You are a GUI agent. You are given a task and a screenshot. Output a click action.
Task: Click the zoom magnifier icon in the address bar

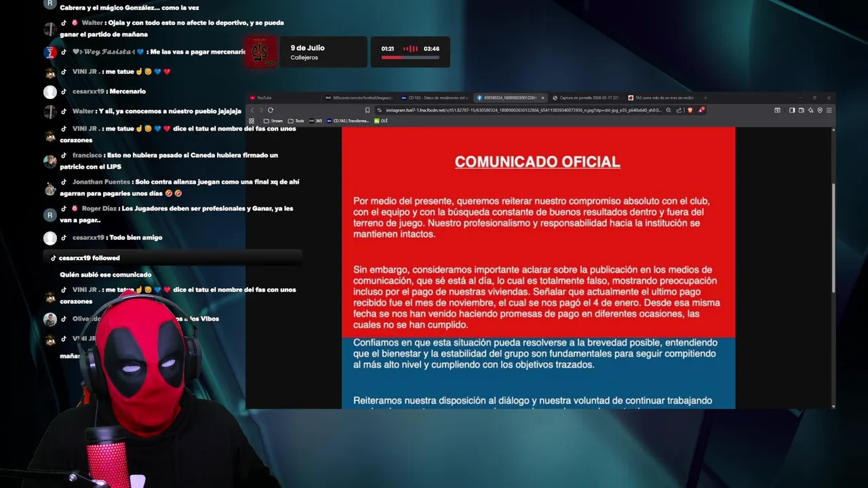point(669,110)
